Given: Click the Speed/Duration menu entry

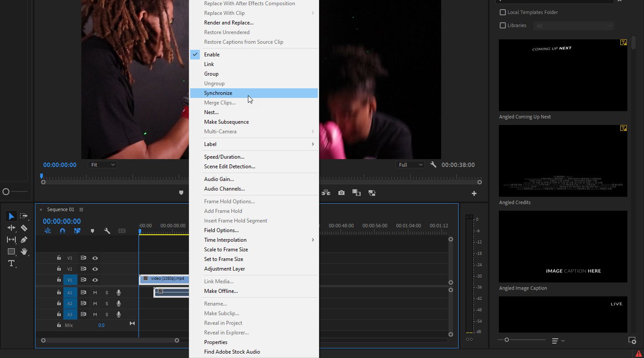Looking at the screenshot, I should point(224,156).
